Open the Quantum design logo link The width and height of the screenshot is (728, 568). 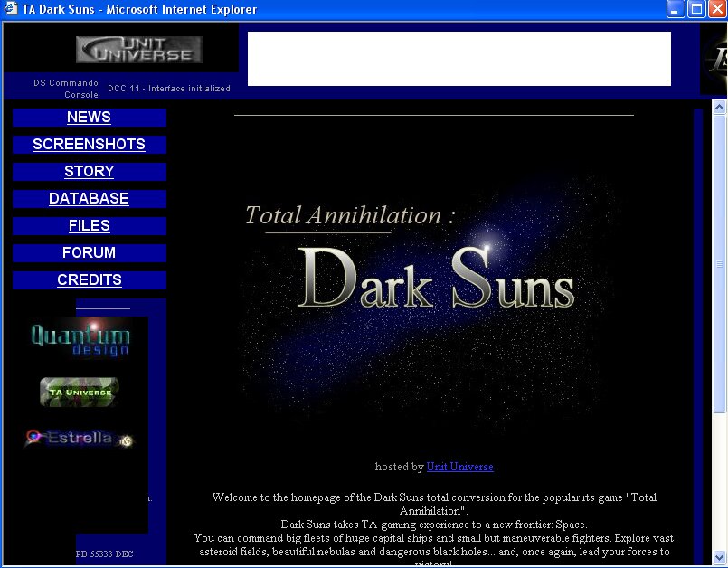click(80, 338)
